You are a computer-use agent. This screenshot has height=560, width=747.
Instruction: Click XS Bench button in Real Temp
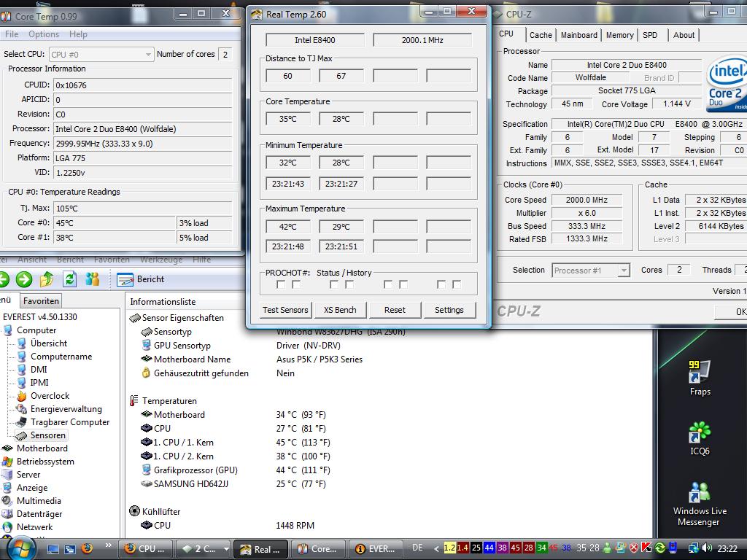(x=340, y=310)
